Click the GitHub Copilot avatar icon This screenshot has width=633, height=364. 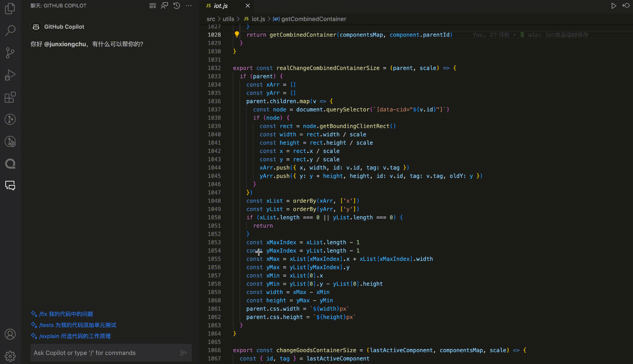point(36,27)
